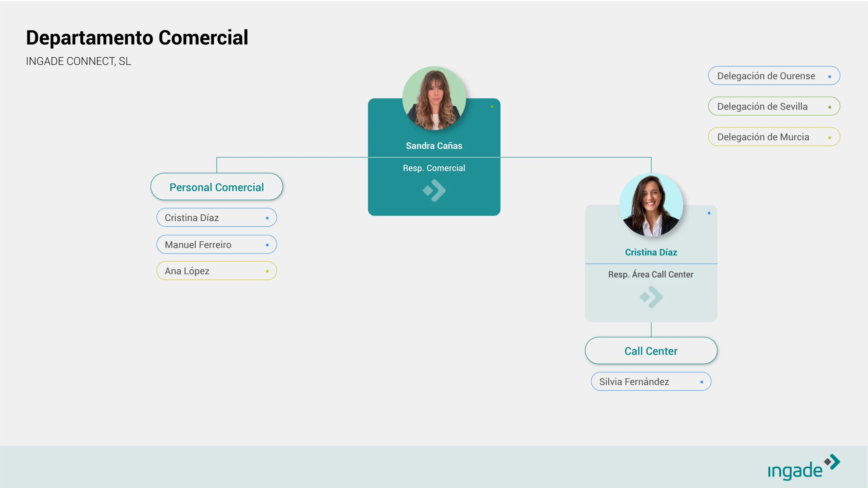Click the blue dot on Delegación de Ourense
The width and height of the screenshot is (868, 488).
(830, 77)
